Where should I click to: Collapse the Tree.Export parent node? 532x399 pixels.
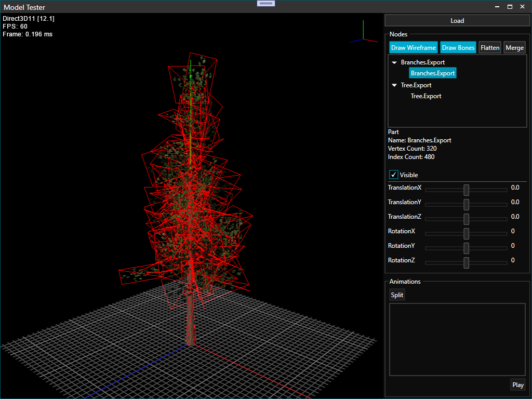click(394, 85)
